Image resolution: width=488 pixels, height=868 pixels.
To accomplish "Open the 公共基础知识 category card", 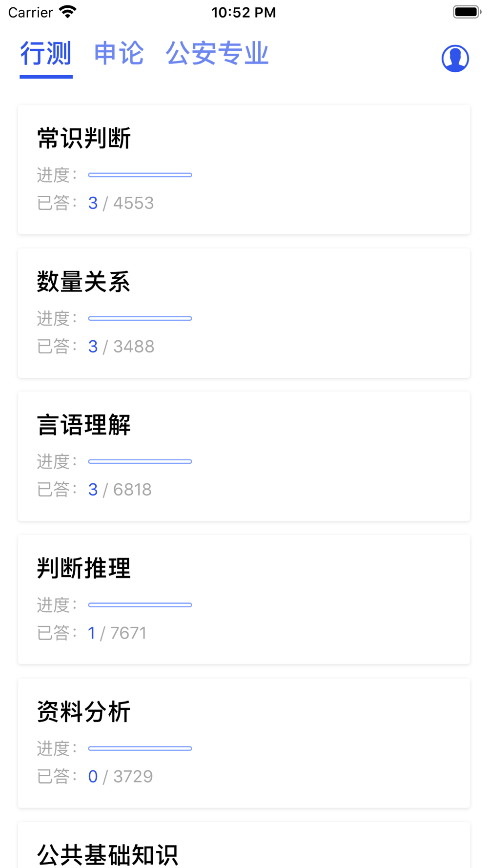I will tap(244, 845).
